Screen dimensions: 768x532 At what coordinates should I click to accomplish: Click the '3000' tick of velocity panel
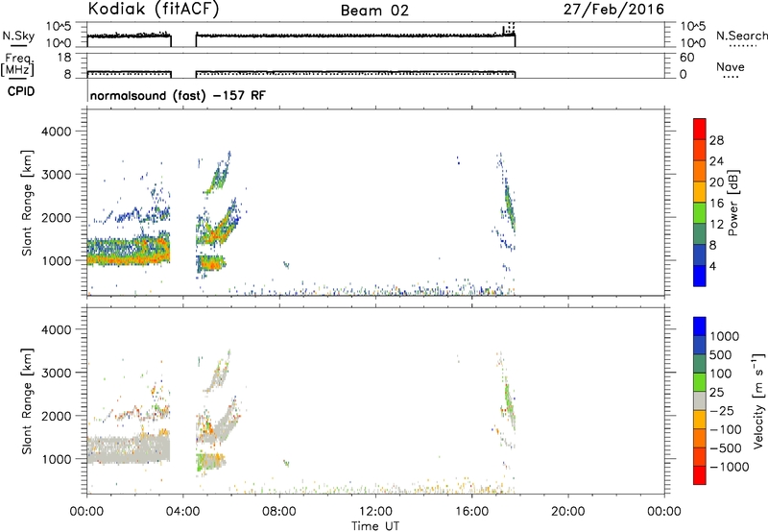[57, 373]
